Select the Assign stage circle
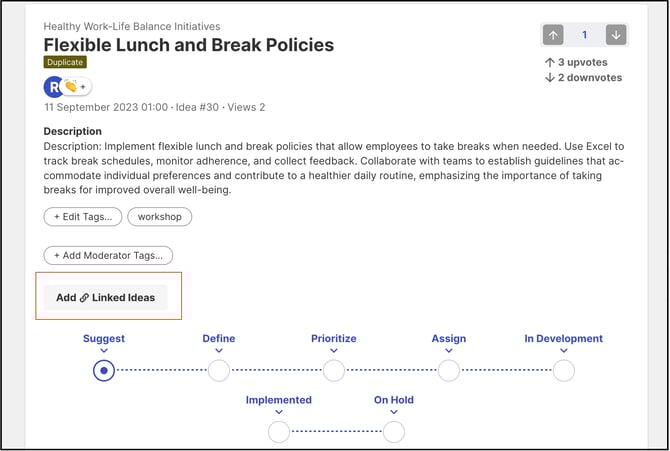Image resolution: width=670 pixels, height=451 pixels. 449,371
